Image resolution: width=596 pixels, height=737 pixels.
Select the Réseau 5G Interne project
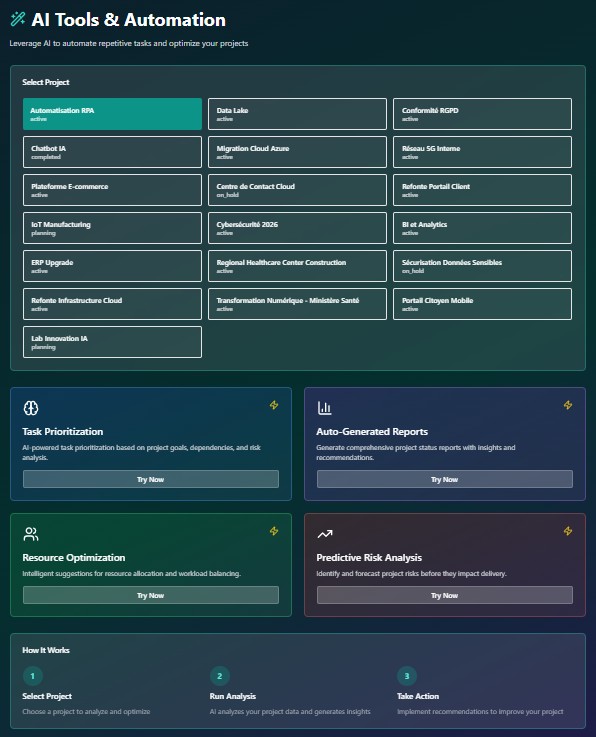[483, 152]
